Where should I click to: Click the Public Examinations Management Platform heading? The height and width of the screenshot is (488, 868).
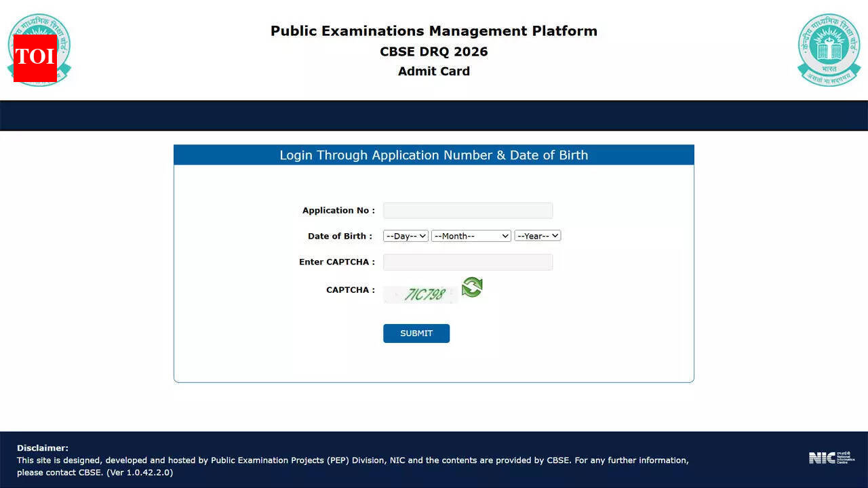pos(433,30)
